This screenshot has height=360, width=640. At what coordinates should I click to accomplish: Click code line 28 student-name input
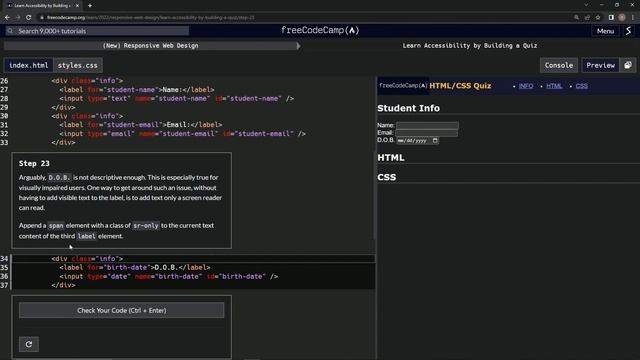coord(176,98)
